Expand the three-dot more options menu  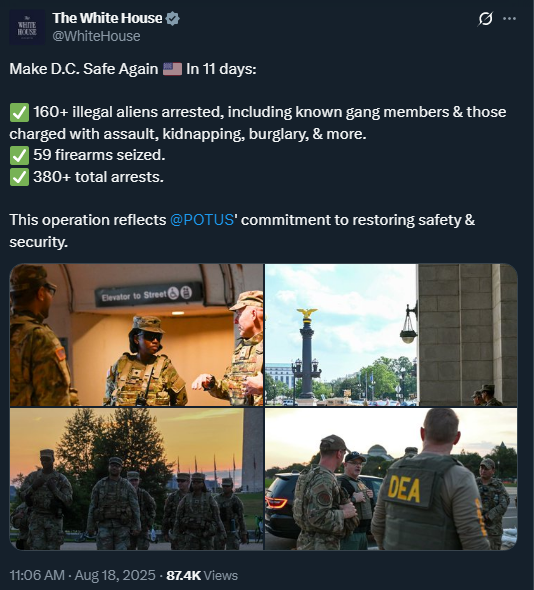coord(510,18)
